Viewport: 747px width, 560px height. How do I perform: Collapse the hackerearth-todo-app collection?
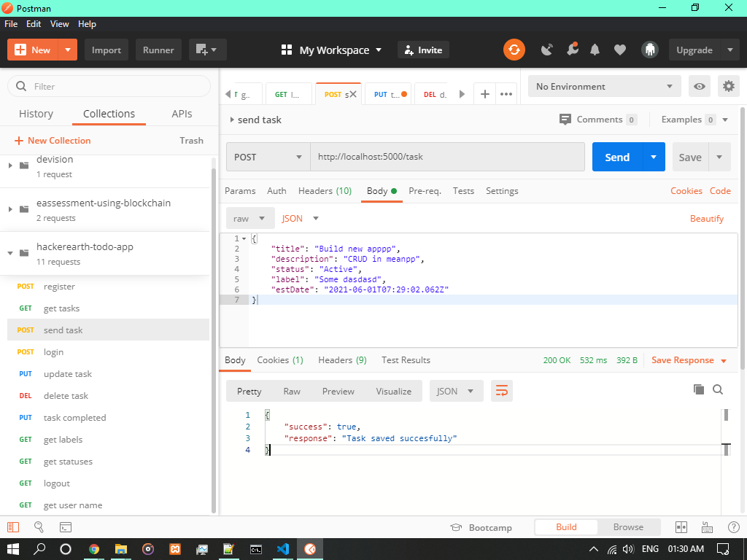pyautogui.click(x=10, y=253)
